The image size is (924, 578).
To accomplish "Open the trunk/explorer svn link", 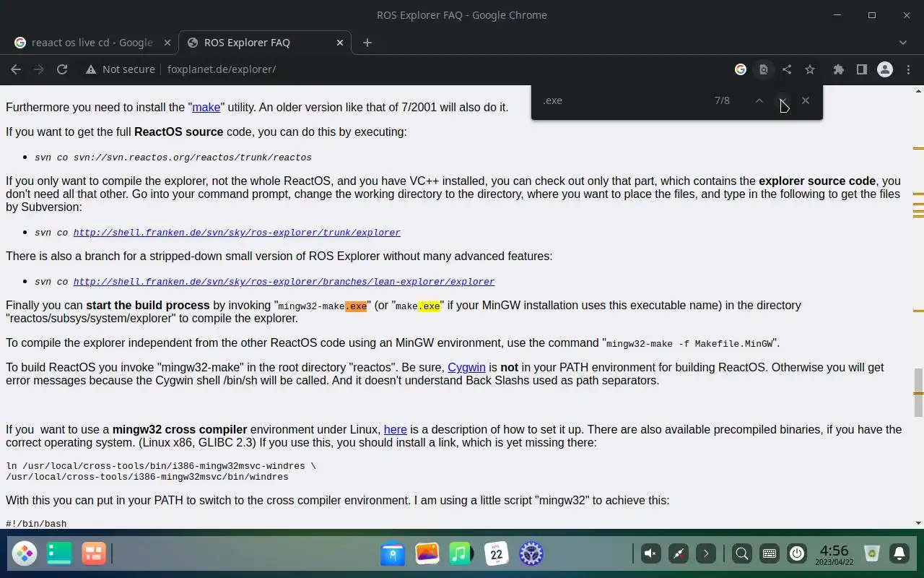I will click(x=237, y=233).
